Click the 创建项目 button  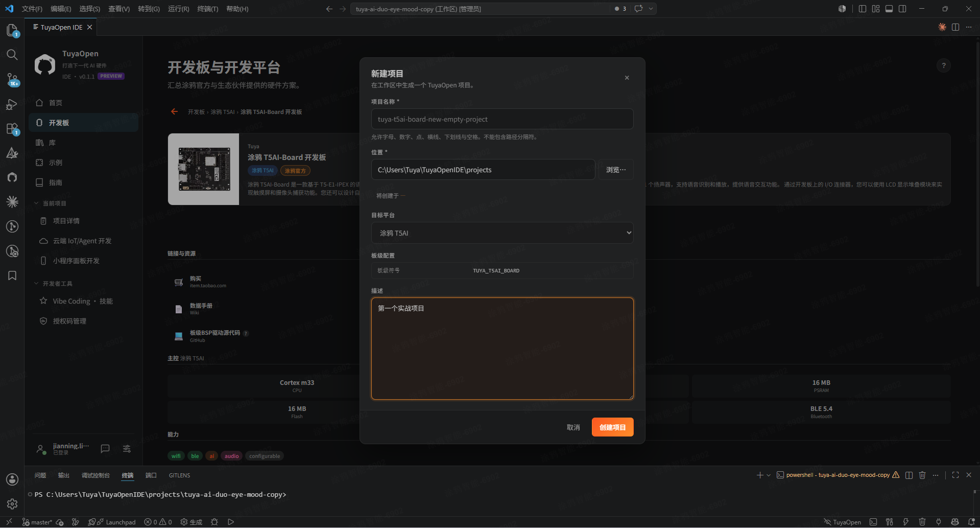613,427
